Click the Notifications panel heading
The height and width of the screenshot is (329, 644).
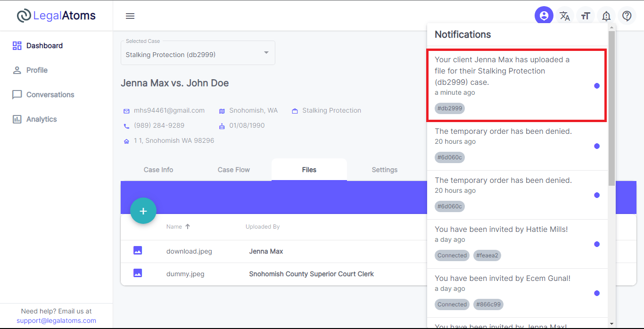click(x=463, y=34)
